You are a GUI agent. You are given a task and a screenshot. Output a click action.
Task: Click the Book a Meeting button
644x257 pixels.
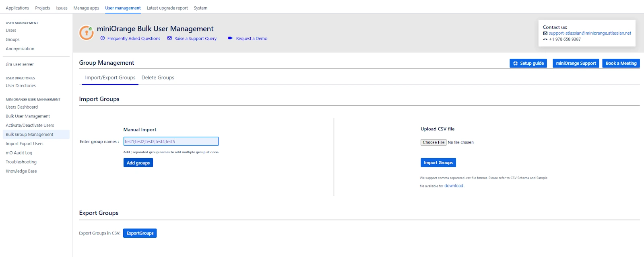621,63
